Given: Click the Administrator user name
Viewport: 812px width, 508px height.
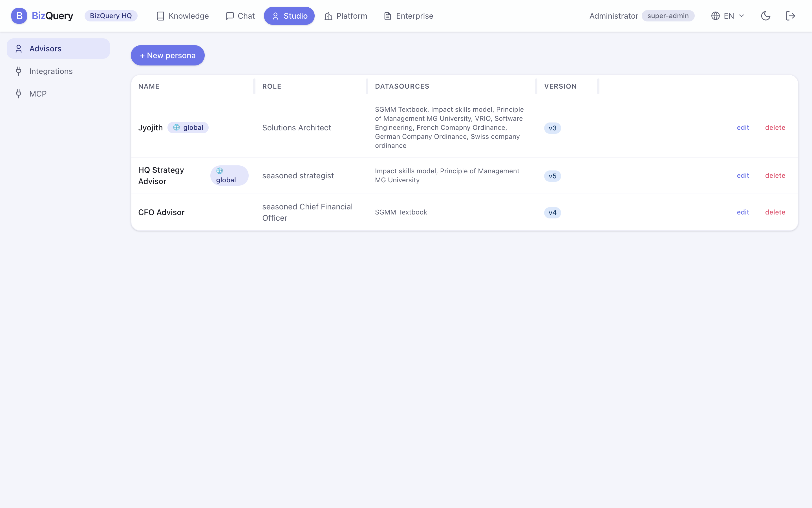Looking at the screenshot, I should pos(614,16).
